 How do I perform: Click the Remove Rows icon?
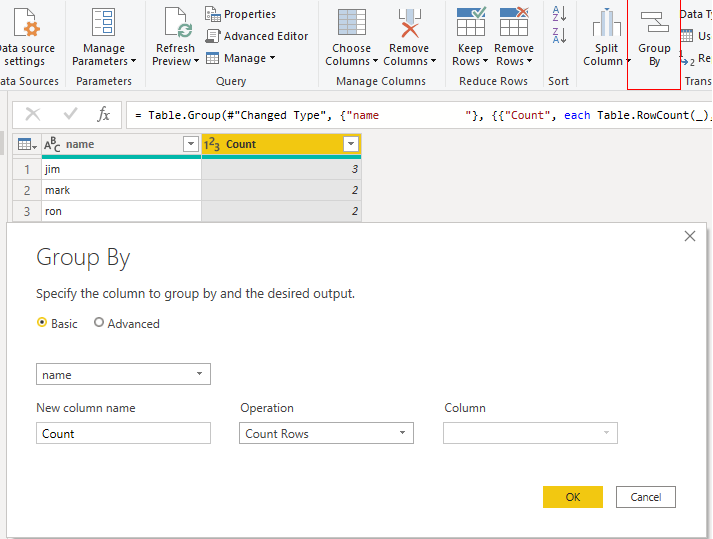[x=514, y=21]
